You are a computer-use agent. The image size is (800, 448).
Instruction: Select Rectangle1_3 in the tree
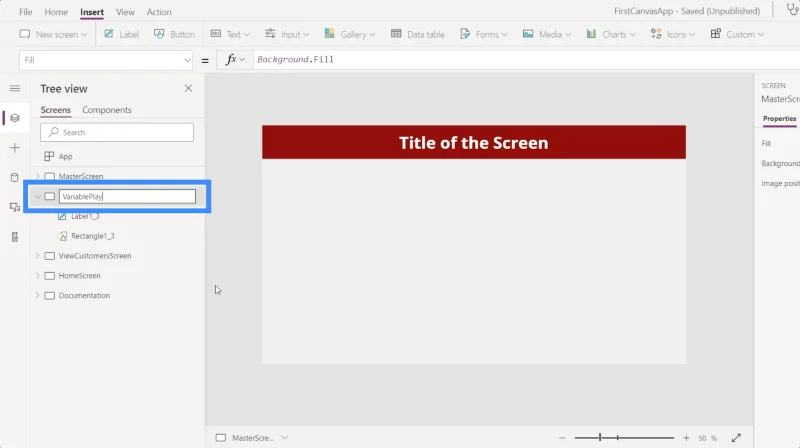(92, 236)
